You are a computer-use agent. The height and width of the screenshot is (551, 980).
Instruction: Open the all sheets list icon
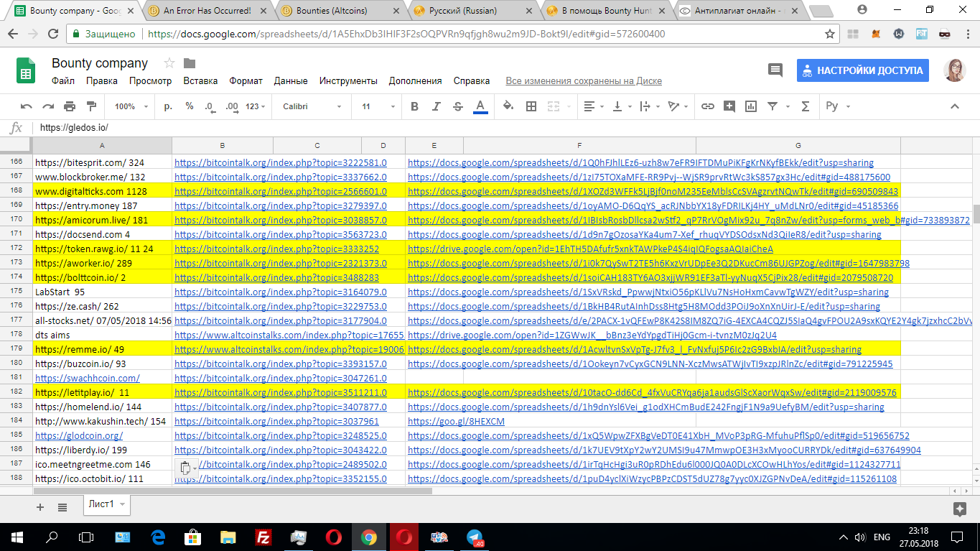62,507
